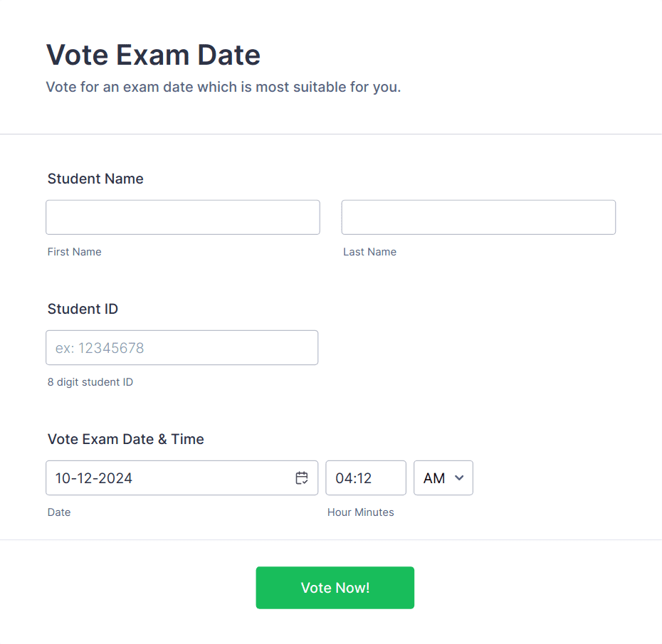This screenshot has width=662, height=644.
Task: Click the Date sublabel under date field
Action: [x=59, y=512]
